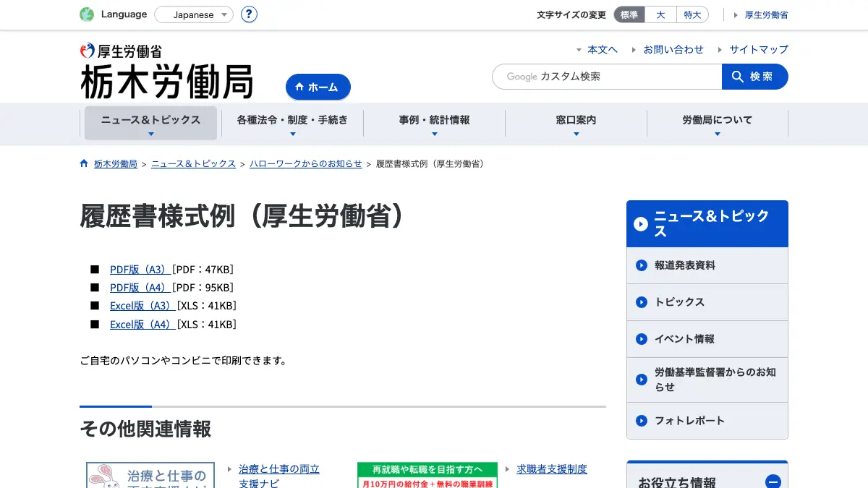The width and height of the screenshot is (868, 488).
Task: Open the Japanese language dropdown
Action: coord(194,14)
